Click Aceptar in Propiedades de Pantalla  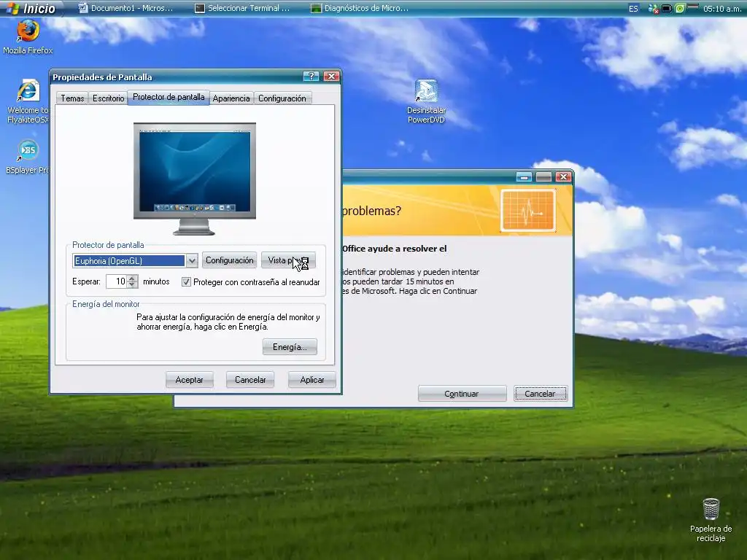click(189, 380)
